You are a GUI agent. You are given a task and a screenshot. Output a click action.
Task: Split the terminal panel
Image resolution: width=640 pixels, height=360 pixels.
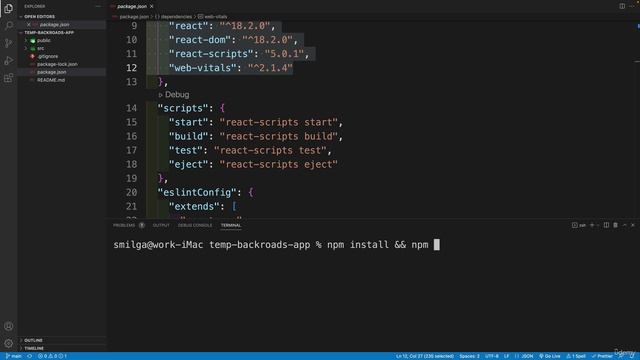[607, 225]
